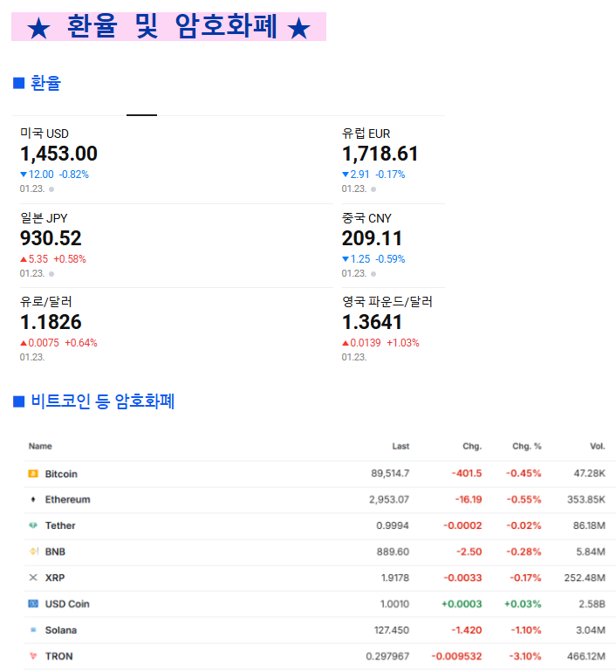Sort table by Chg. % column header

pos(526,446)
